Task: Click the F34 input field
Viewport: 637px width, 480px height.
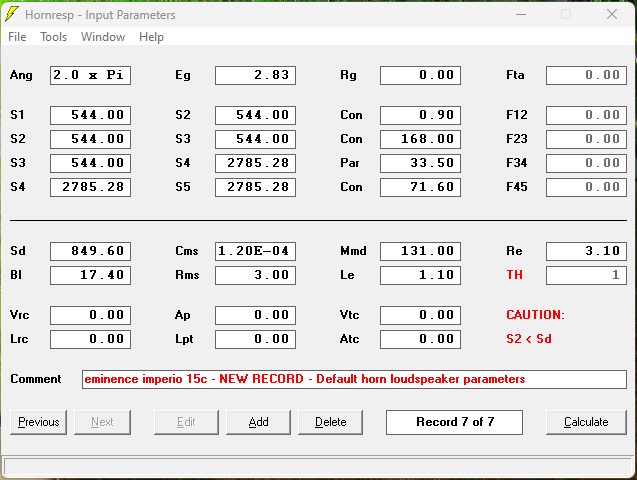Action: 586,163
